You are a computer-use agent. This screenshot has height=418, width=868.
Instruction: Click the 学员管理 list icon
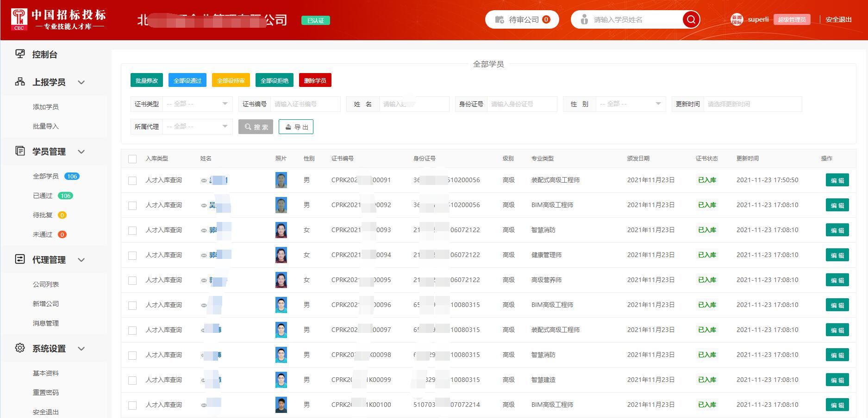[x=20, y=151]
